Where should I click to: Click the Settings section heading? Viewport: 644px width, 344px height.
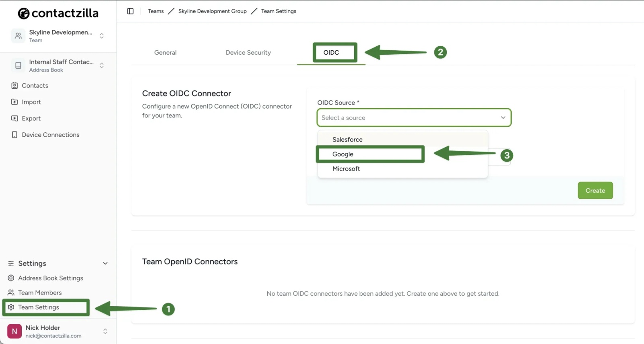[32, 264]
